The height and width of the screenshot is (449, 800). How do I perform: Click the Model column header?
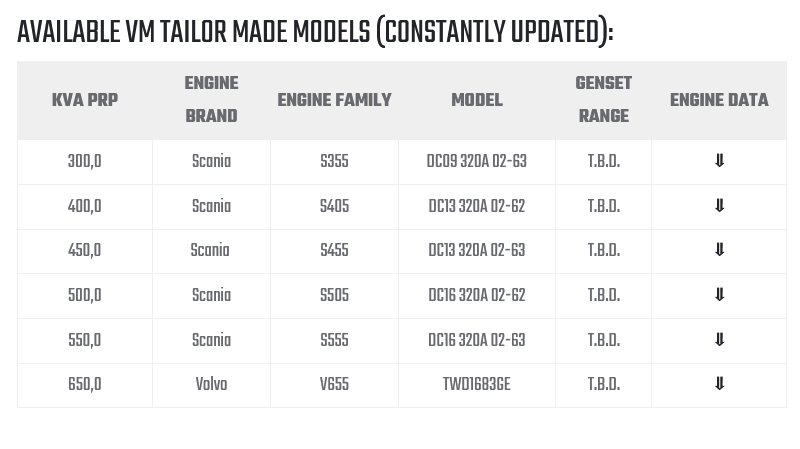tap(477, 100)
